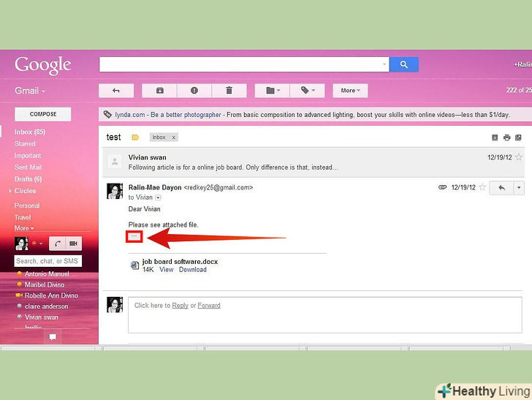Open the Important folder
Screen dimensions: 532x400
pyautogui.click(x=28, y=156)
